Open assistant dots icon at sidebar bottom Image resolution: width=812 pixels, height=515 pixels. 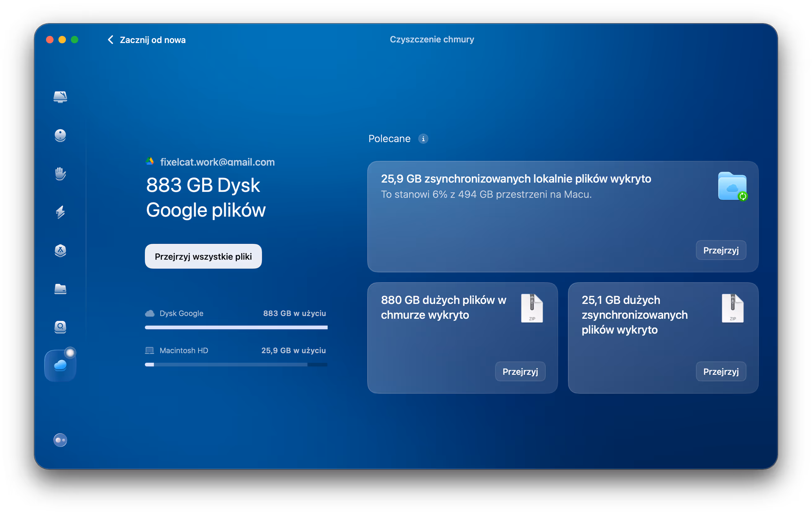pos(60,440)
